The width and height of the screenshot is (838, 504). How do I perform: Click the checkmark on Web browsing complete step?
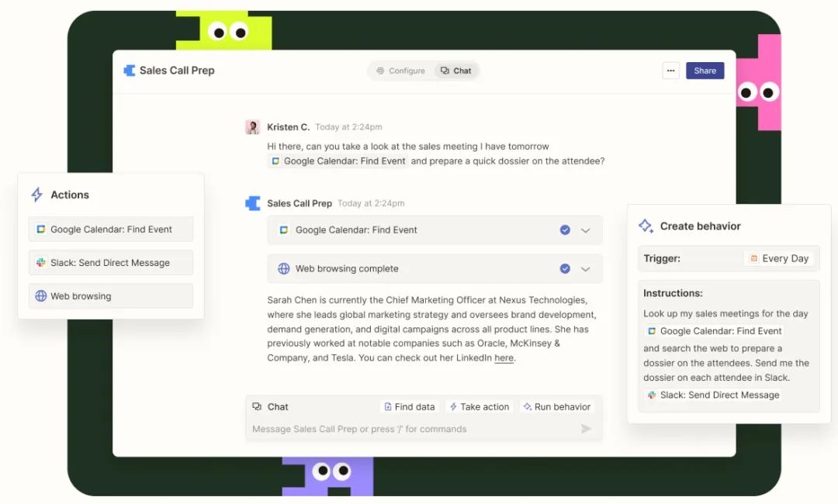565,268
